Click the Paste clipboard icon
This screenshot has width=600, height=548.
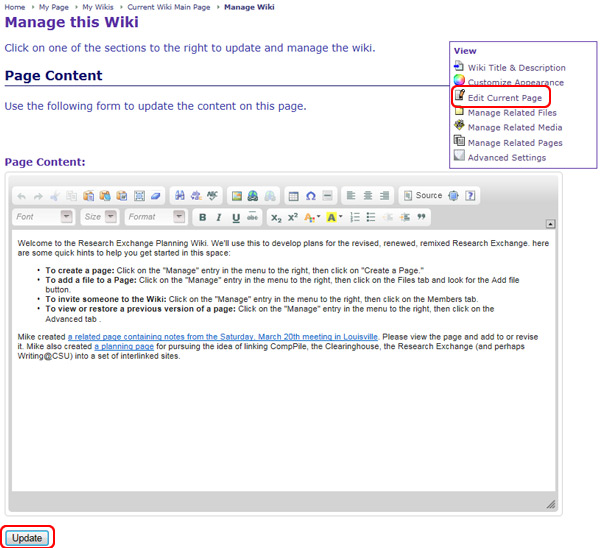(x=88, y=196)
